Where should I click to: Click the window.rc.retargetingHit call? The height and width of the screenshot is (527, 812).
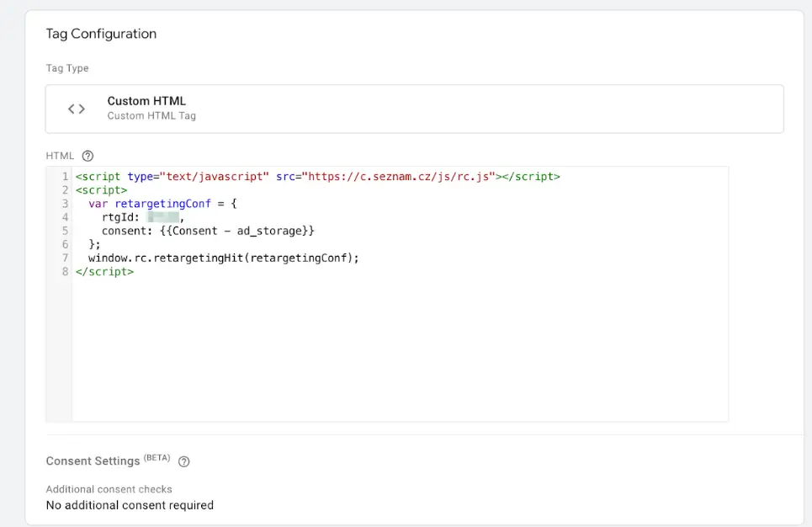224,258
